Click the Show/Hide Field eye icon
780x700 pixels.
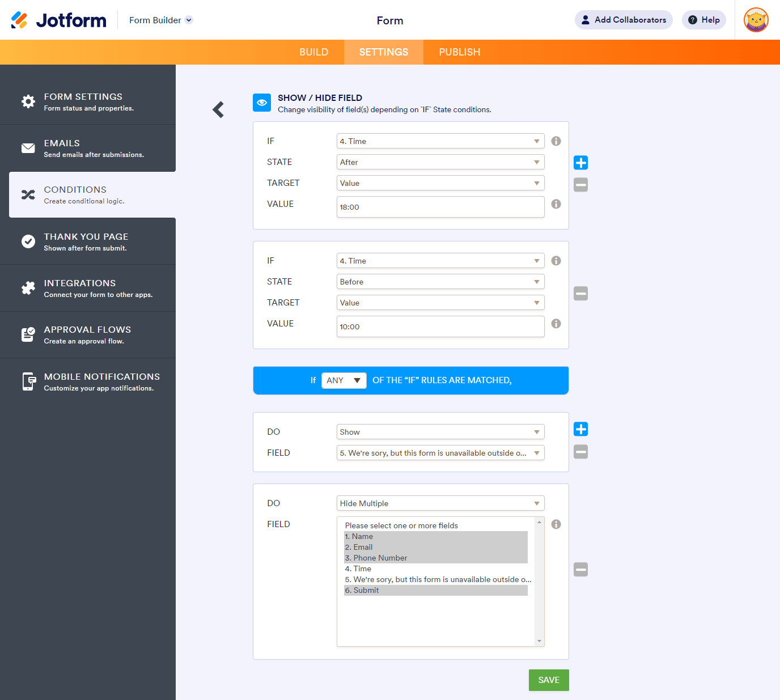click(262, 103)
